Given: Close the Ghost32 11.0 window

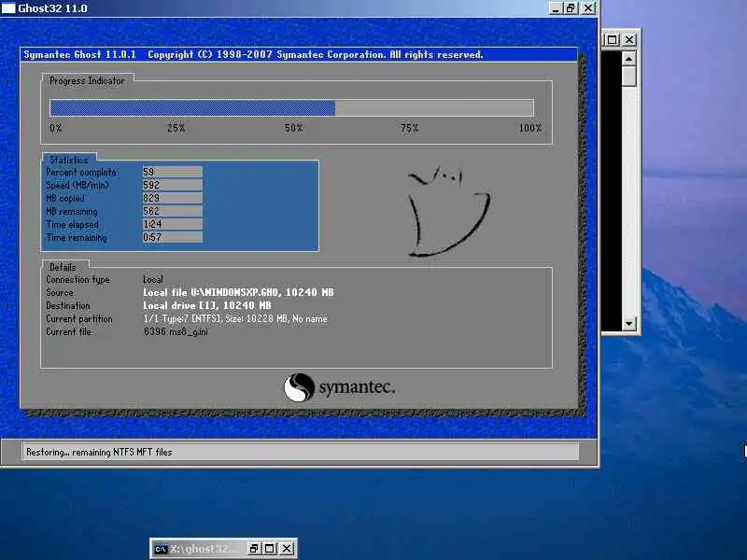Looking at the screenshot, I should coord(589,8).
